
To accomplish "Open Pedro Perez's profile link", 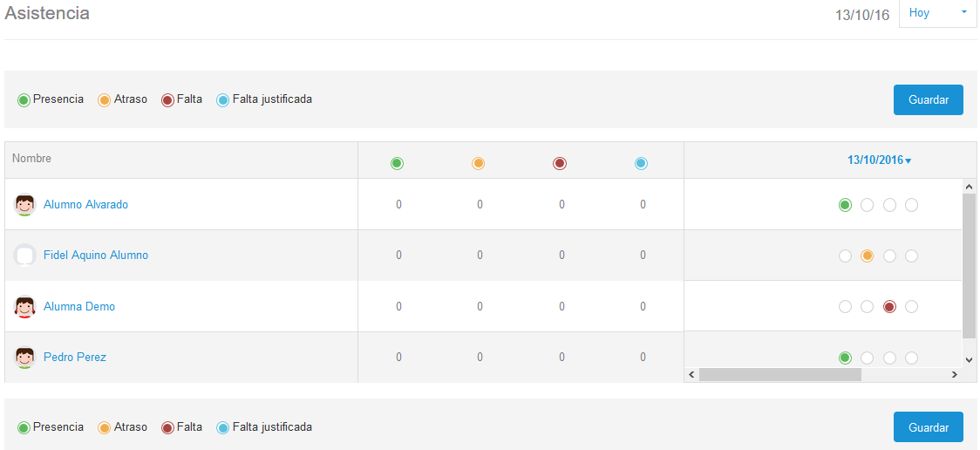I will point(75,358).
